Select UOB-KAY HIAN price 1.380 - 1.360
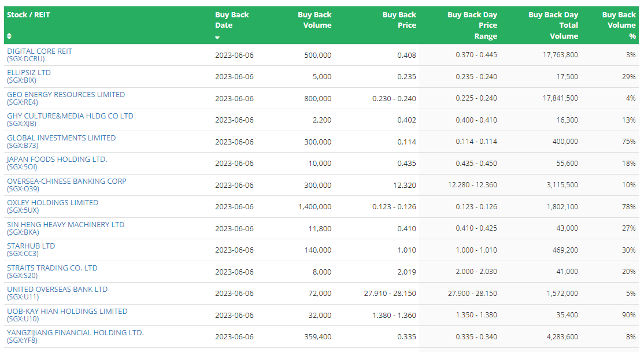The height and width of the screenshot is (352, 644). coord(394,316)
